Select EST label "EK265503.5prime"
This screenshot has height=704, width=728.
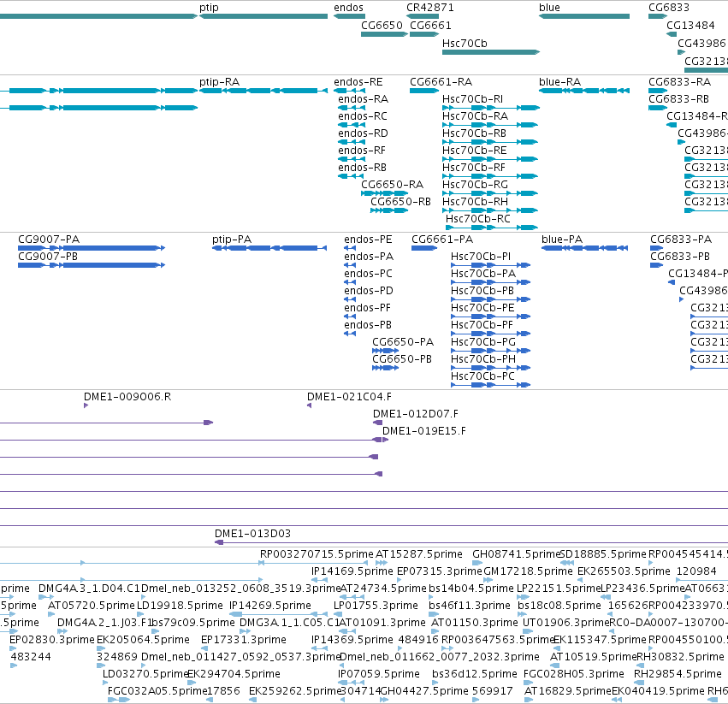click(624, 571)
